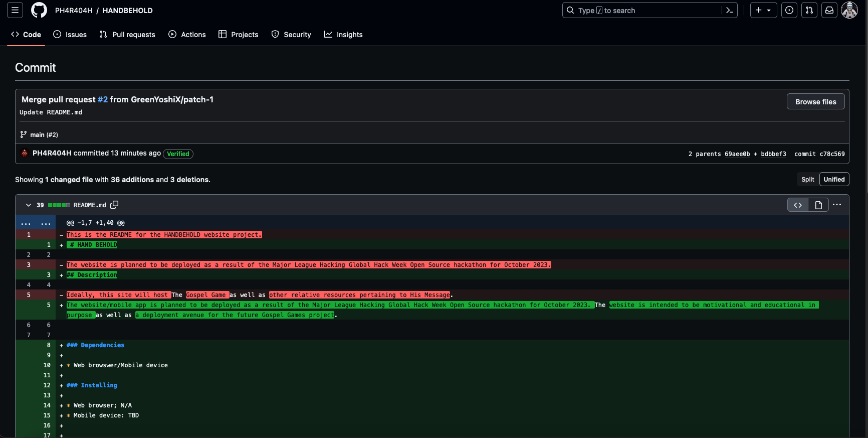Select new line number 8

tap(49, 345)
